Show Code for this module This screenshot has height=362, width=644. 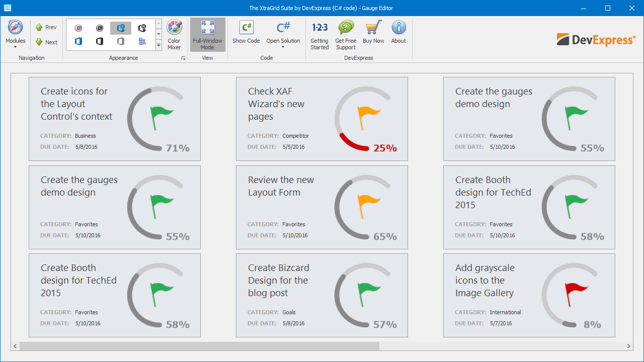[246, 32]
